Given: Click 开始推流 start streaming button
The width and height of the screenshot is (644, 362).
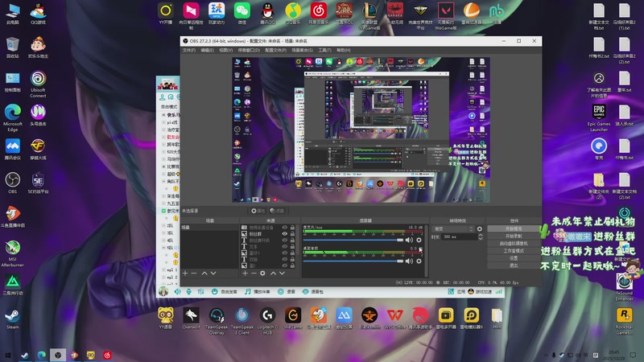Looking at the screenshot, I should [514, 228].
